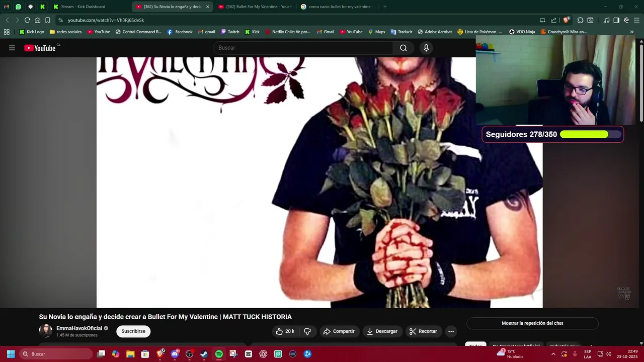The height and width of the screenshot is (362, 644).
Task: Like the video with thumbs up
Action: pyautogui.click(x=285, y=331)
